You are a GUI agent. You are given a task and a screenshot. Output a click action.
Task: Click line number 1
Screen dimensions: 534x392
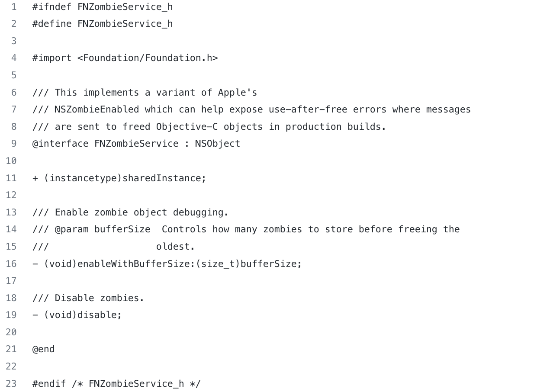(x=14, y=7)
